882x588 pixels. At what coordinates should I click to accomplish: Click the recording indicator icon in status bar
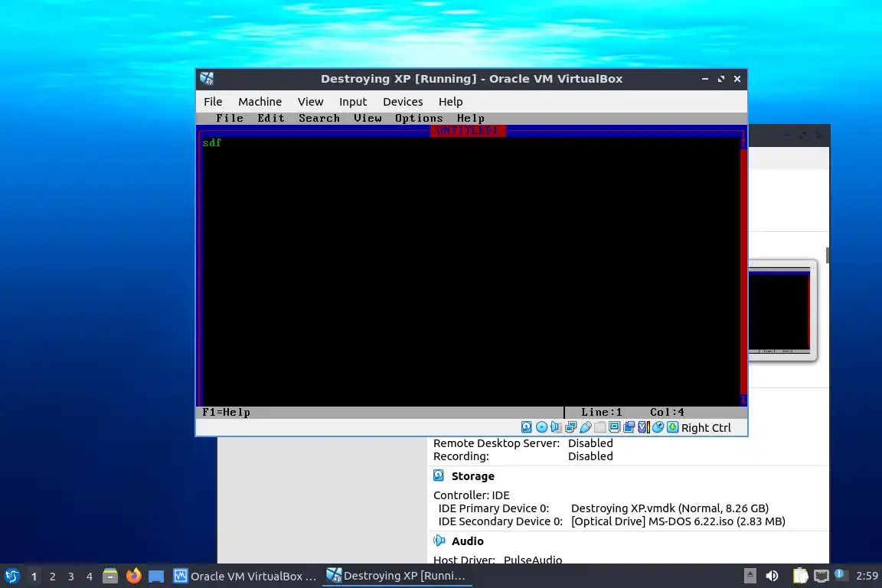pyautogui.click(x=629, y=428)
